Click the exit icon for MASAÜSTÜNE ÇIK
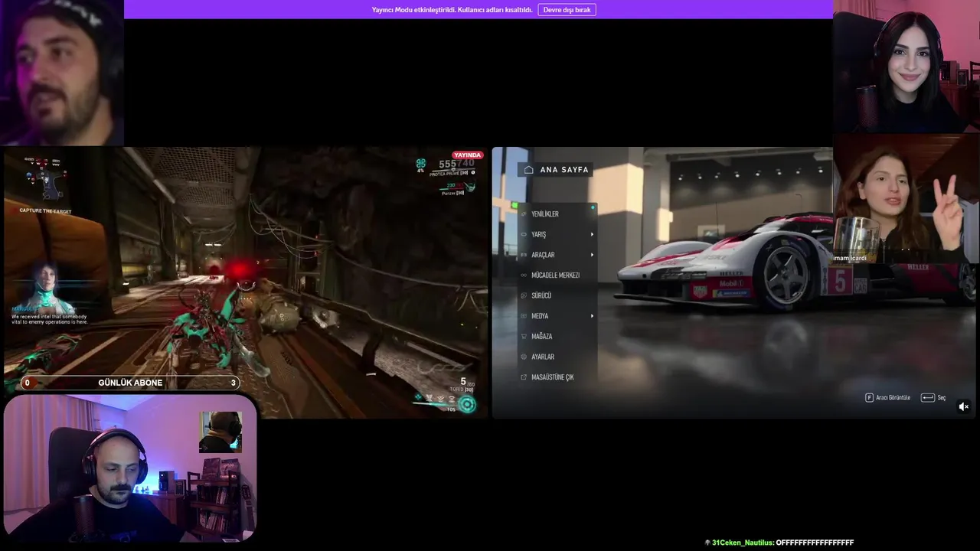 (x=524, y=377)
